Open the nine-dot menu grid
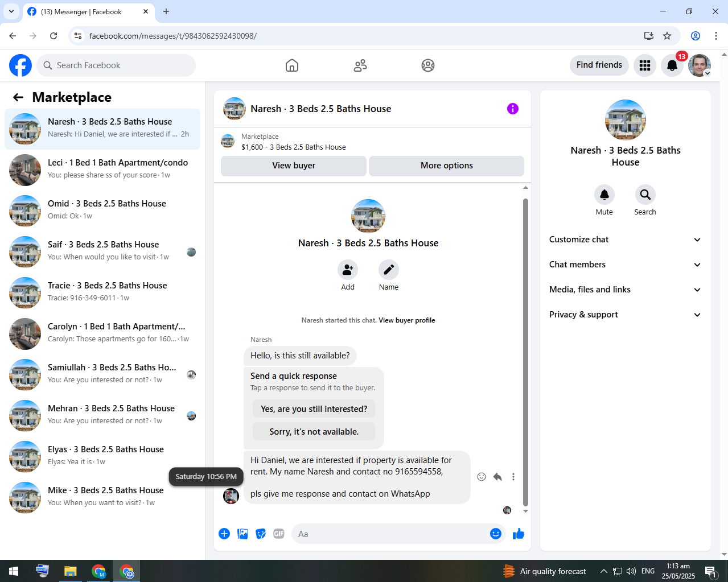 click(x=645, y=65)
